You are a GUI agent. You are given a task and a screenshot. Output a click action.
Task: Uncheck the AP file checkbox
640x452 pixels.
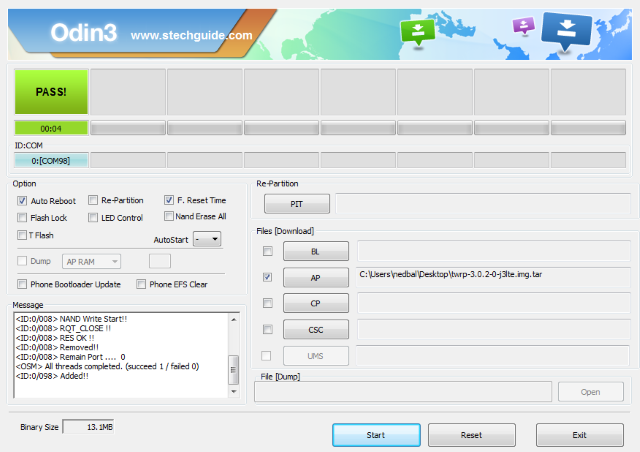tap(266, 277)
